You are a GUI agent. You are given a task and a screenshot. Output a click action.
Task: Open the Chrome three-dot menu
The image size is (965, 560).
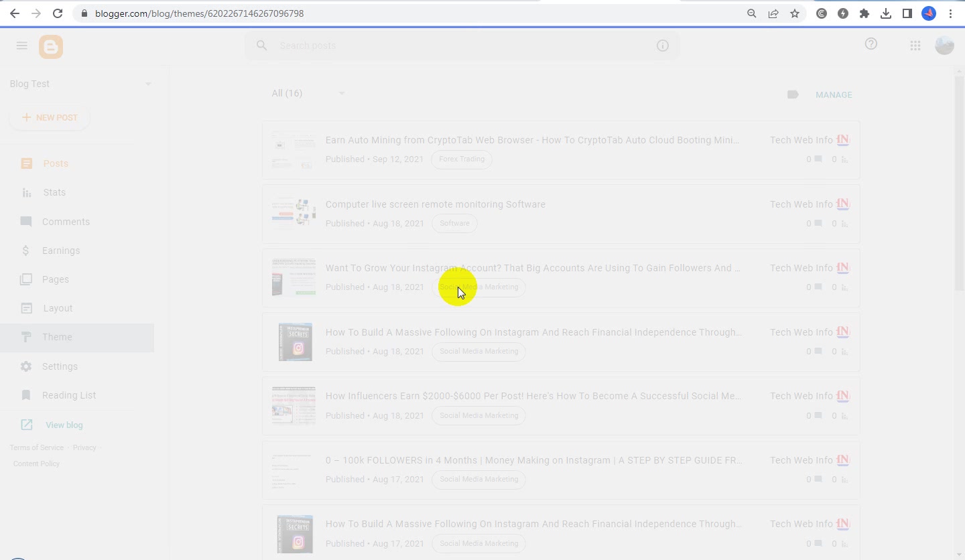tap(950, 13)
